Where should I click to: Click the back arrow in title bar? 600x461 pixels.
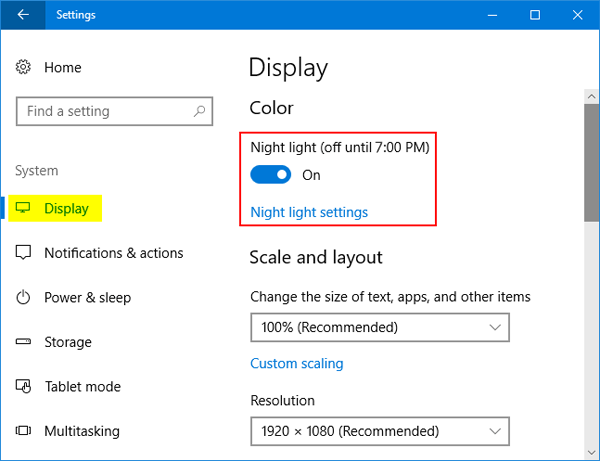23,15
